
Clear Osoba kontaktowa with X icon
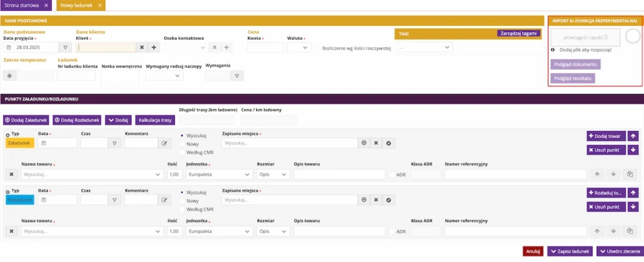pos(214,48)
